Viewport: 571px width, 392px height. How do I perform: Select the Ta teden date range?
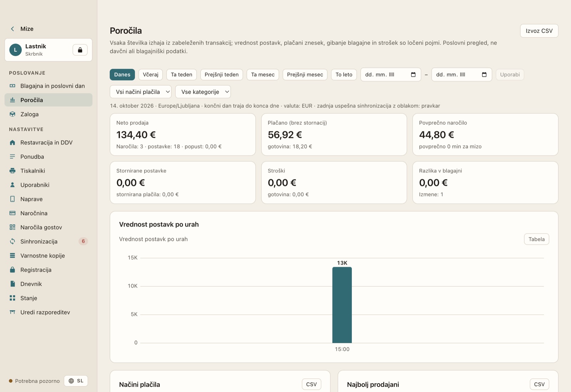click(181, 75)
